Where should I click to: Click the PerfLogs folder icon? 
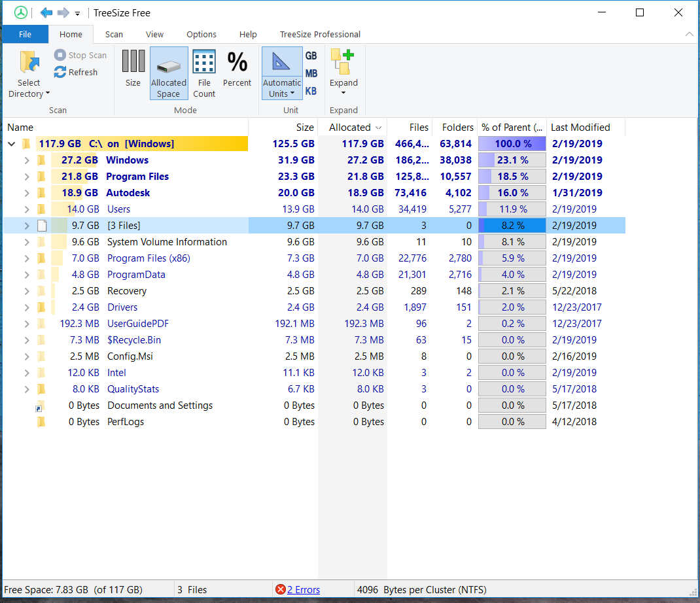pyautogui.click(x=41, y=422)
